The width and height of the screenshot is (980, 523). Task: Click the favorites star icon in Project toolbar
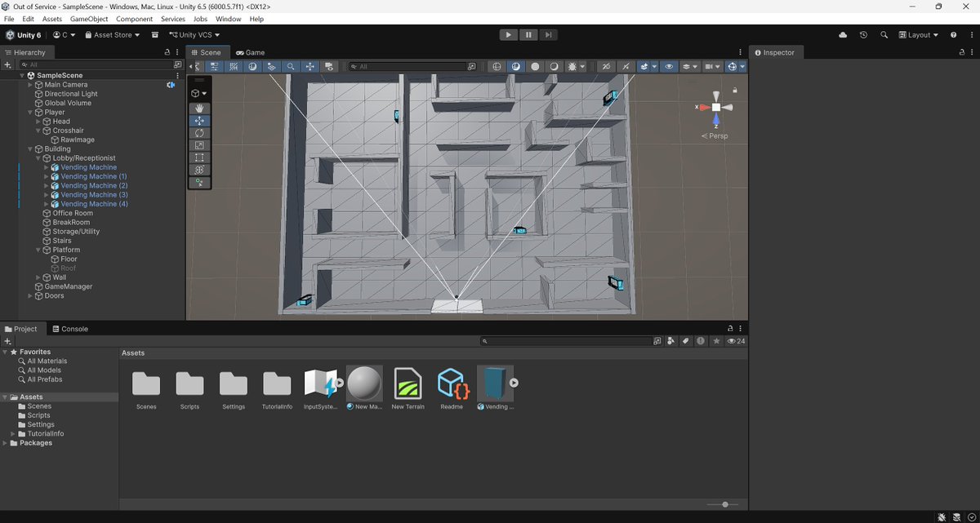click(x=716, y=341)
